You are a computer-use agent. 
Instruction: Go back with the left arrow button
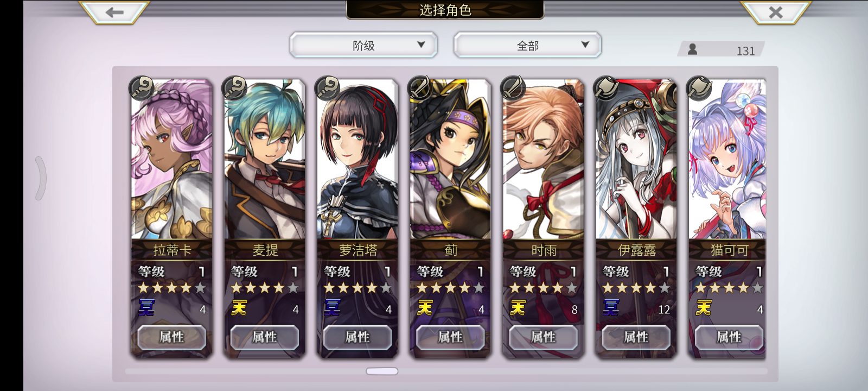point(114,12)
